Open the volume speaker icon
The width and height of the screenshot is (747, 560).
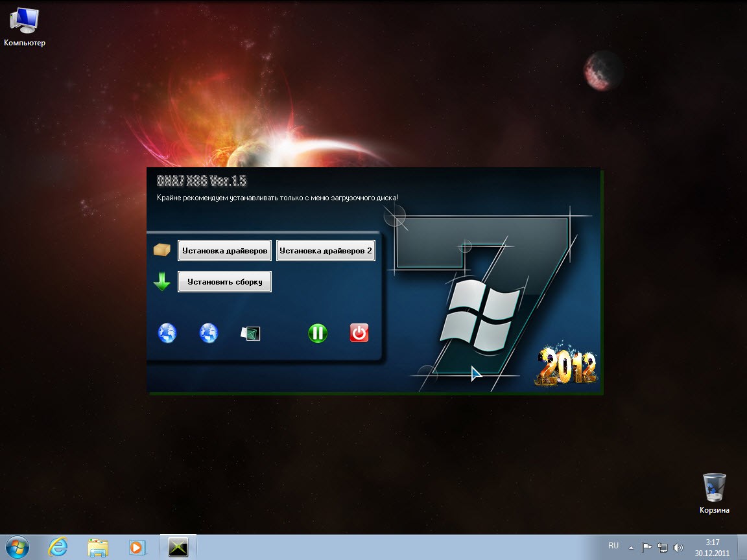(678, 548)
